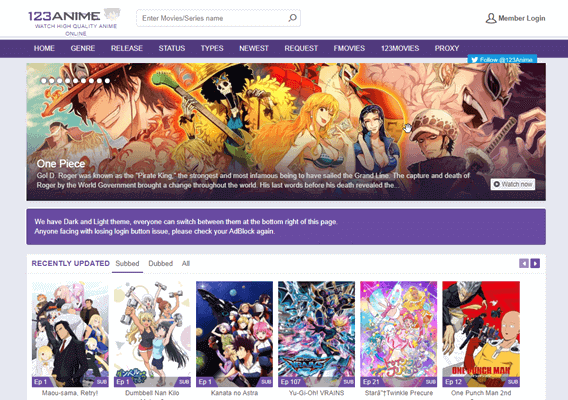Switch to the Dubbed tab
The height and width of the screenshot is (400, 568).
coord(160,263)
